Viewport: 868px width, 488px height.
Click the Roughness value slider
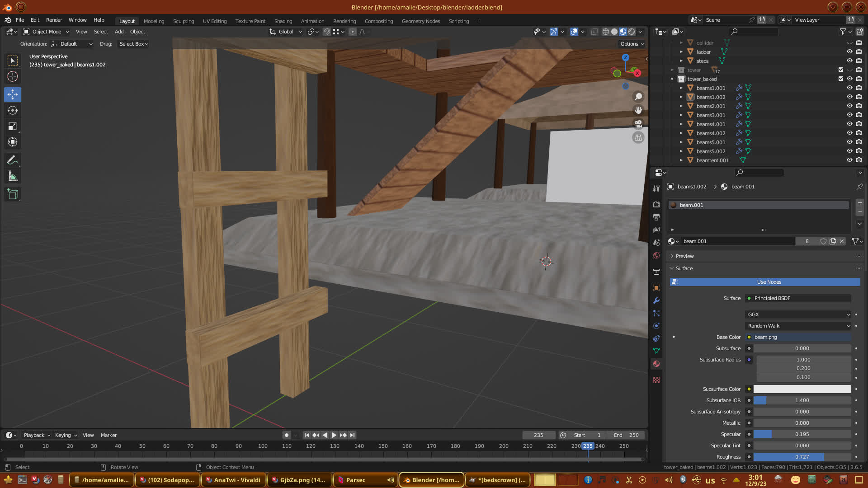pyautogui.click(x=802, y=457)
